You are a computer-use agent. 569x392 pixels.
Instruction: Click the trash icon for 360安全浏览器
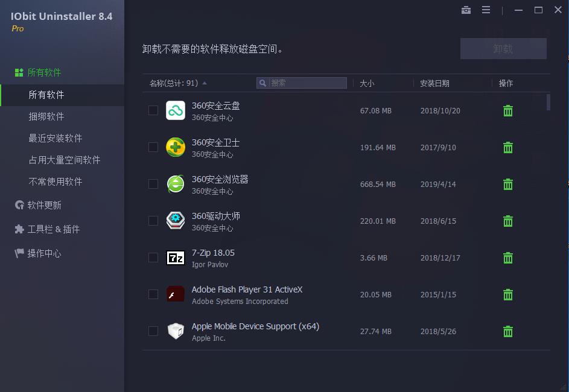click(x=508, y=184)
